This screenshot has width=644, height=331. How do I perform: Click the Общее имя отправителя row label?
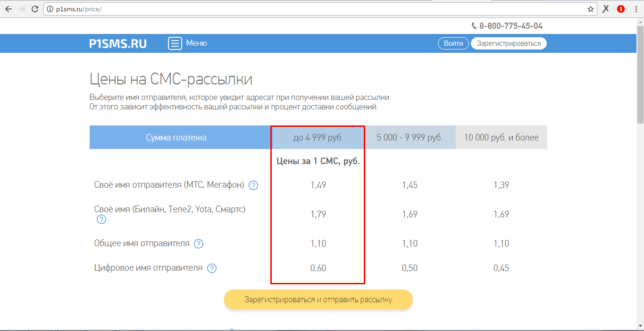[x=142, y=244]
